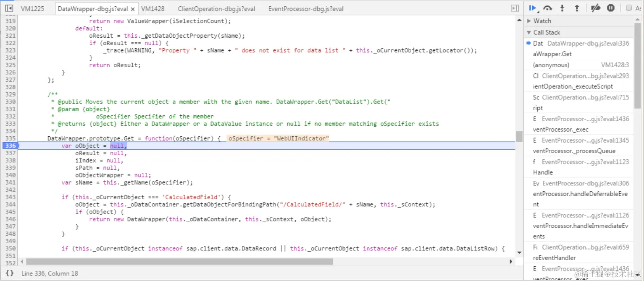Viewport: 644px width, 281px height.
Task: Click the horizontal scrollbar right arrow
Action: (511, 261)
